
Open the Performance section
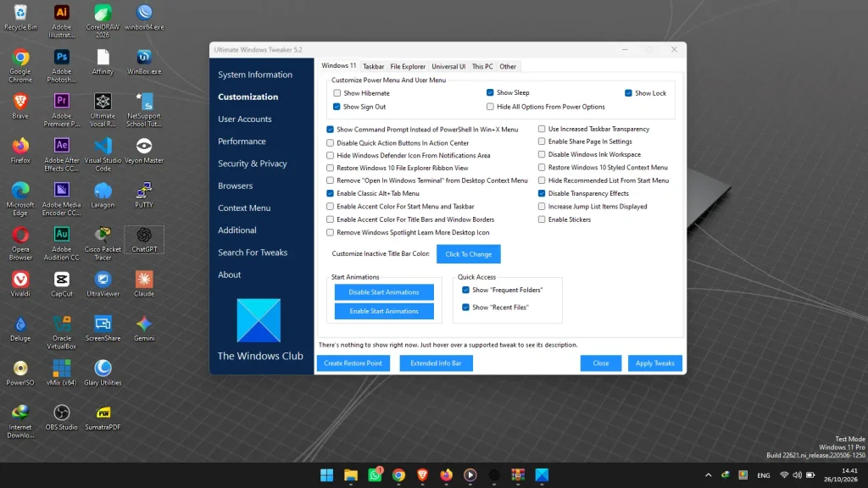pos(242,141)
